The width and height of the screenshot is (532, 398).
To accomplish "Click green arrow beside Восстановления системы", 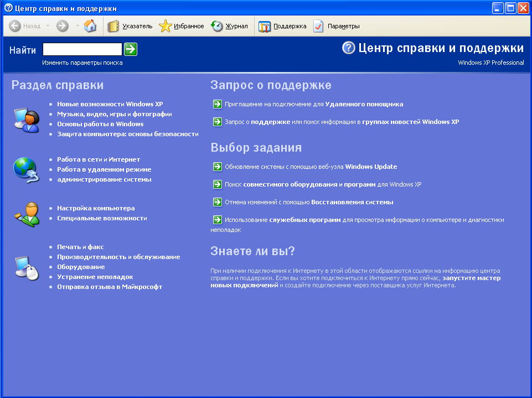I will [x=218, y=202].
